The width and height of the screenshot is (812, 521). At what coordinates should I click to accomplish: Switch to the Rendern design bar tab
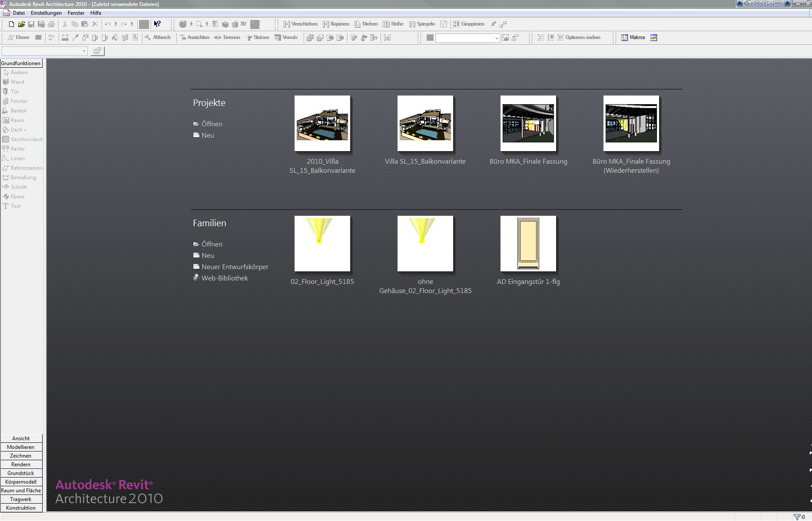click(x=21, y=465)
